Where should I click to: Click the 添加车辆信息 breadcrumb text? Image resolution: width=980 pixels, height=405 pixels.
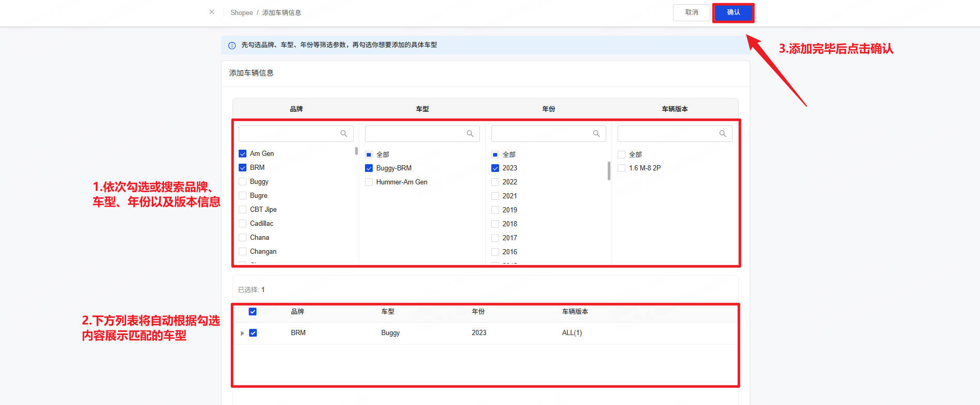click(x=282, y=12)
